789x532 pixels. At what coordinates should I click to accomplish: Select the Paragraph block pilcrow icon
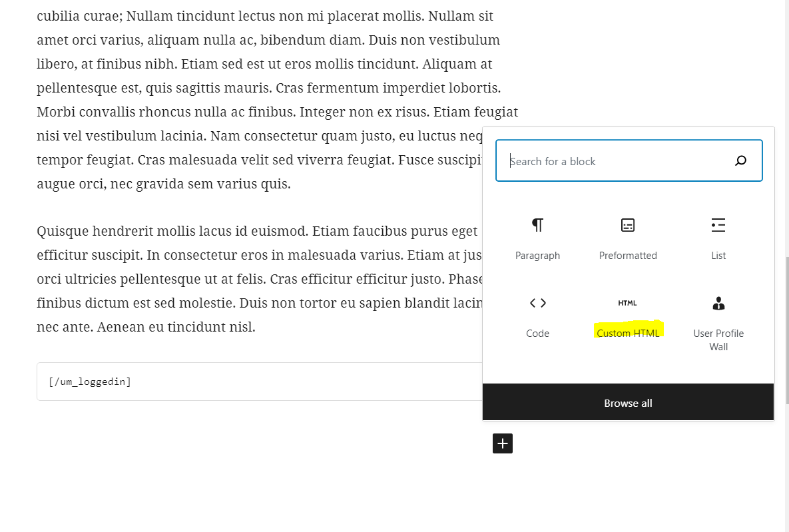[537, 225]
